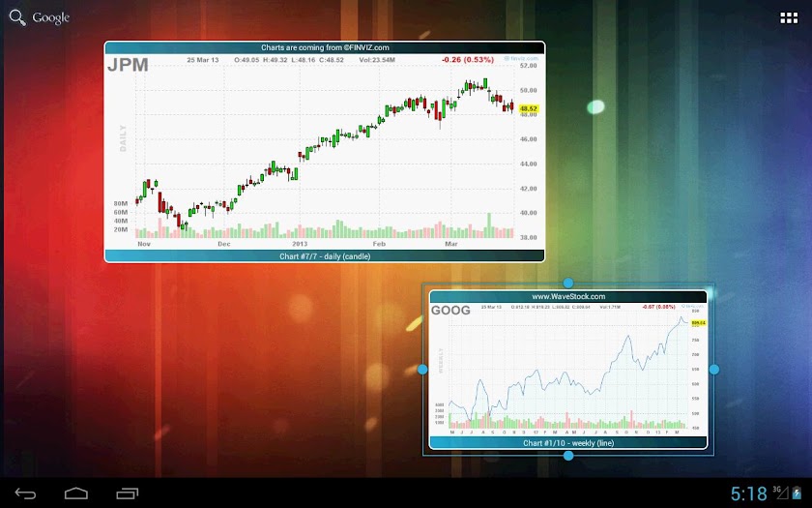Click the 'Feb' month label on JPM chart
Viewport: 812px width, 508px height.
tap(379, 244)
